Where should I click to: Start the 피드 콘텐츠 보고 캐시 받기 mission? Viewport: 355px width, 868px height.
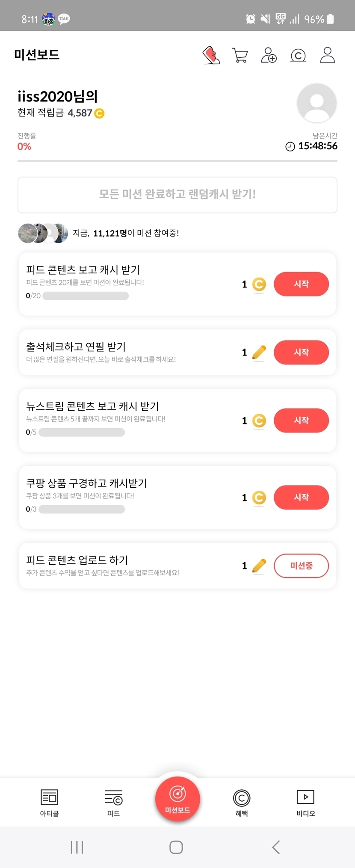coord(301,284)
